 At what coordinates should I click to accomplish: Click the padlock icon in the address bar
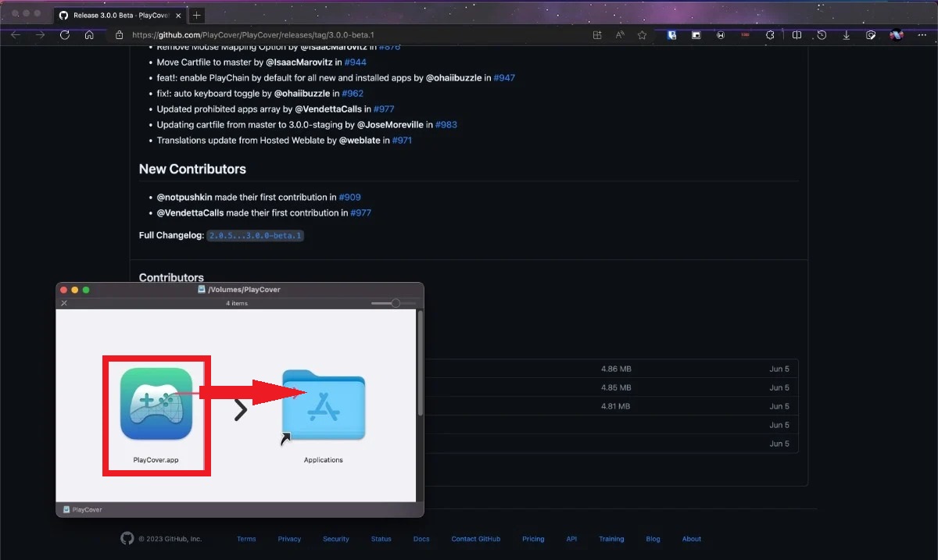[119, 35]
